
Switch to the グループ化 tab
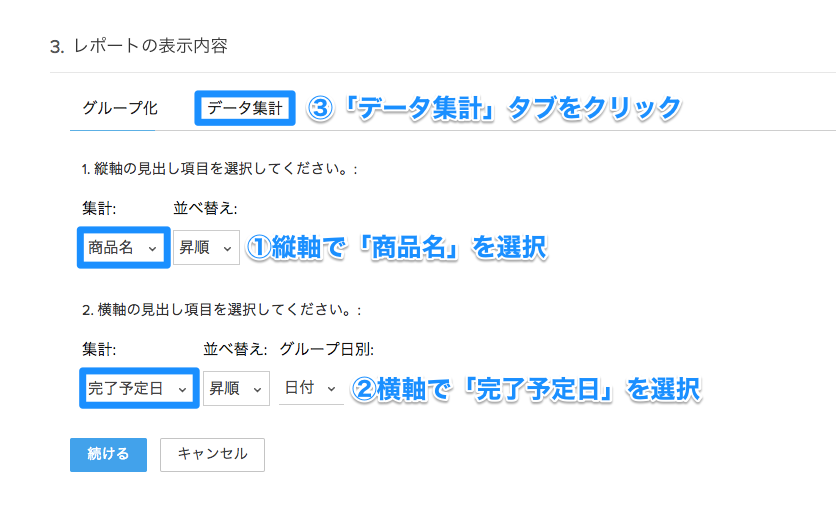pyautogui.click(x=120, y=108)
